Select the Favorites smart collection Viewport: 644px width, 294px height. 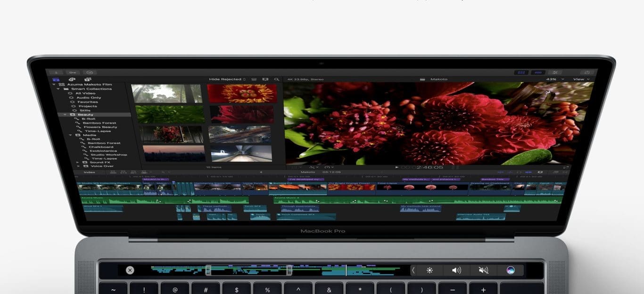click(88, 102)
